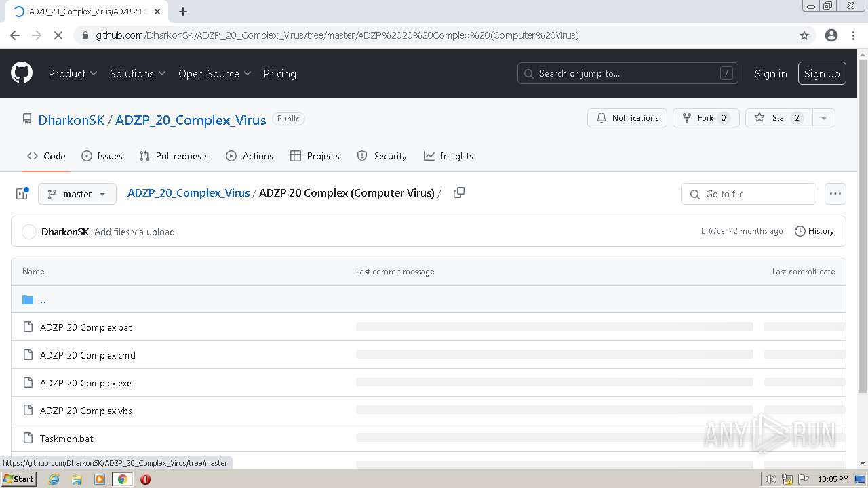
Task: Focus the Search or jump to field
Action: 628,73
